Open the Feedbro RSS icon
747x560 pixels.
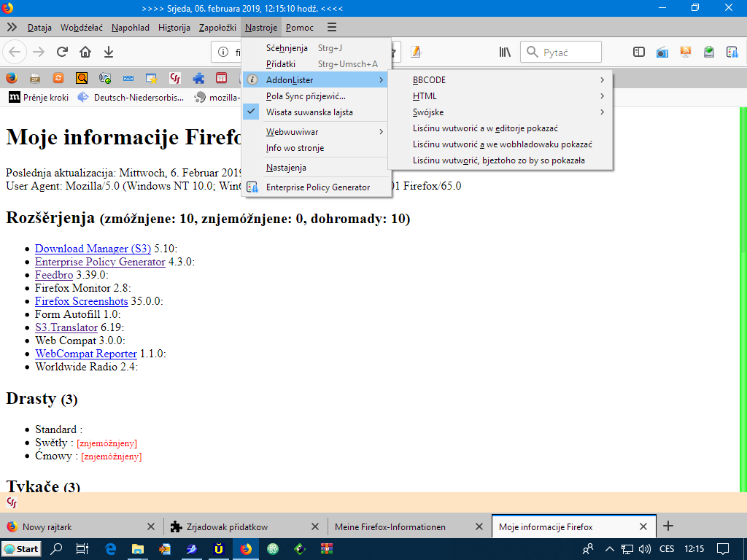pos(686,52)
